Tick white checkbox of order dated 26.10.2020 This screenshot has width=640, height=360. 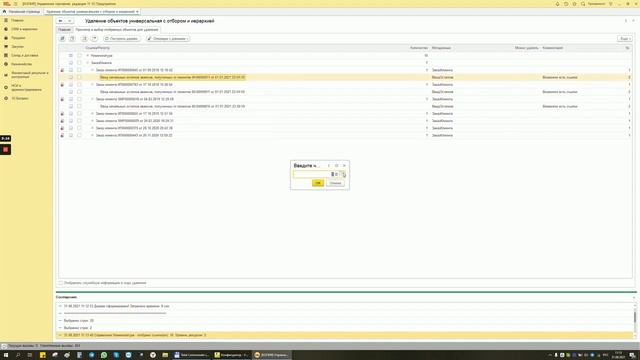click(x=79, y=128)
